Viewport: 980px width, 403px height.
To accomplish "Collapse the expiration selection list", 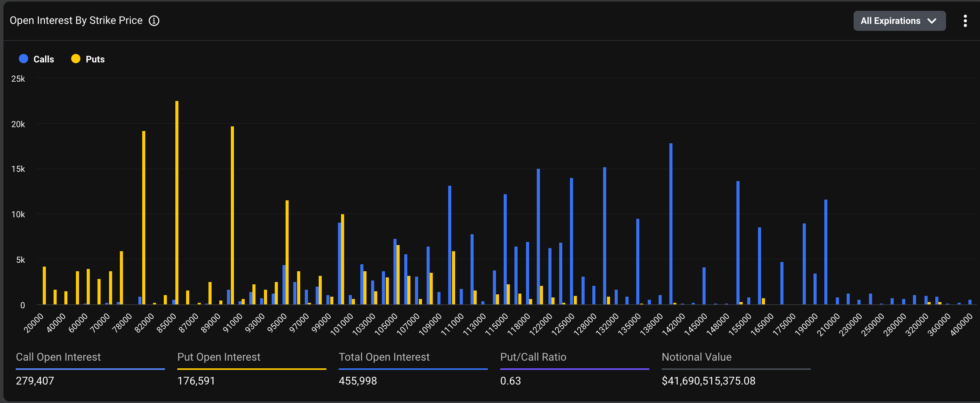I will click(899, 21).
